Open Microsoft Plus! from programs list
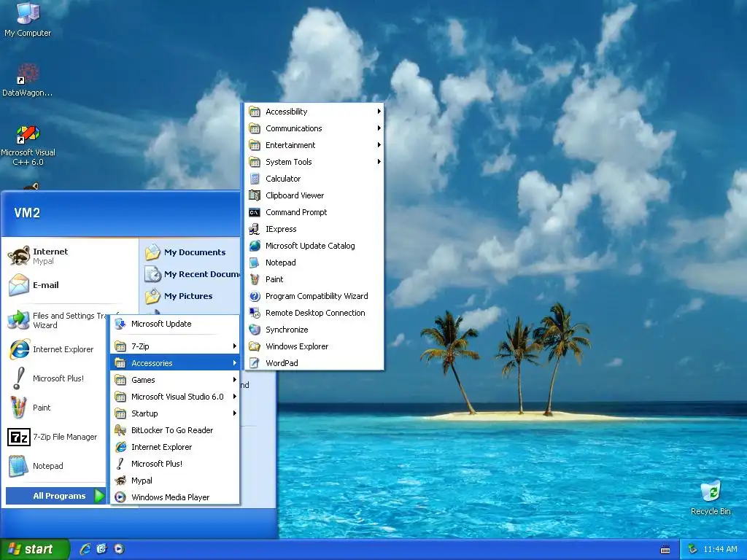The image size is (747, 560). click(174, 464)
